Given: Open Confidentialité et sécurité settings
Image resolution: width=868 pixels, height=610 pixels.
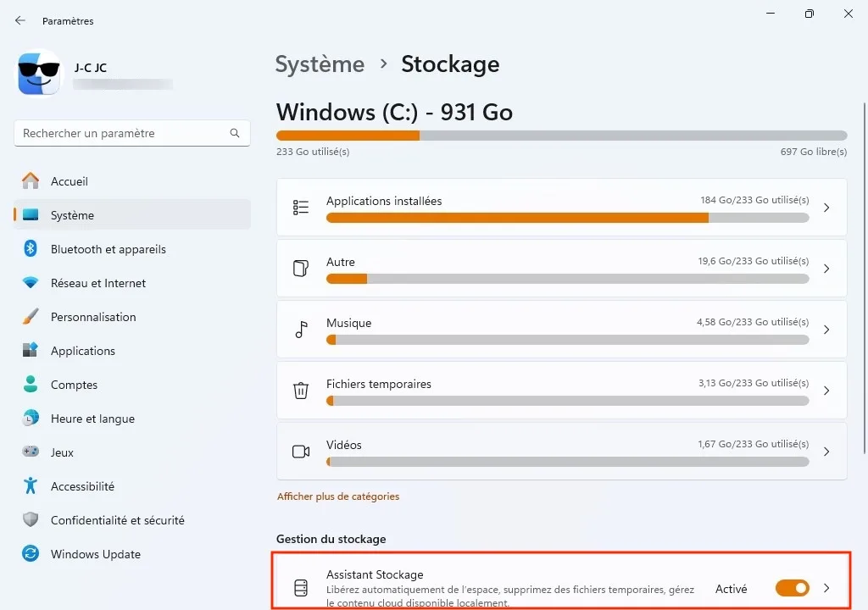Looking at the screenshot, I should point(131,520).
